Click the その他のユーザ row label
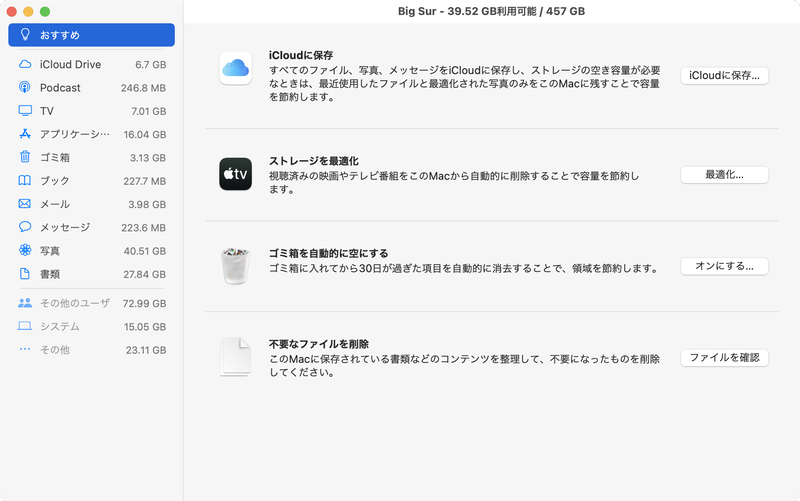Image resolution: width=800 pixels, height=501 pixels. pos(74,303)
